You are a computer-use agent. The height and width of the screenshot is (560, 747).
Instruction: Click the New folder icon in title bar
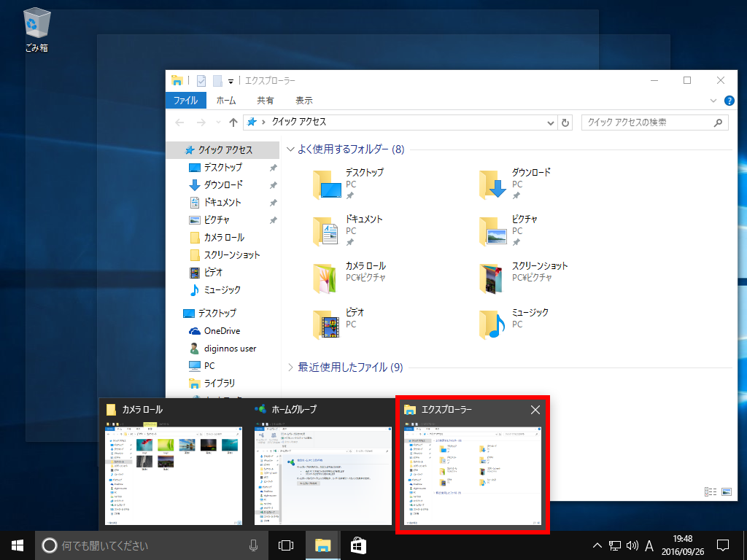pos(217,80)
